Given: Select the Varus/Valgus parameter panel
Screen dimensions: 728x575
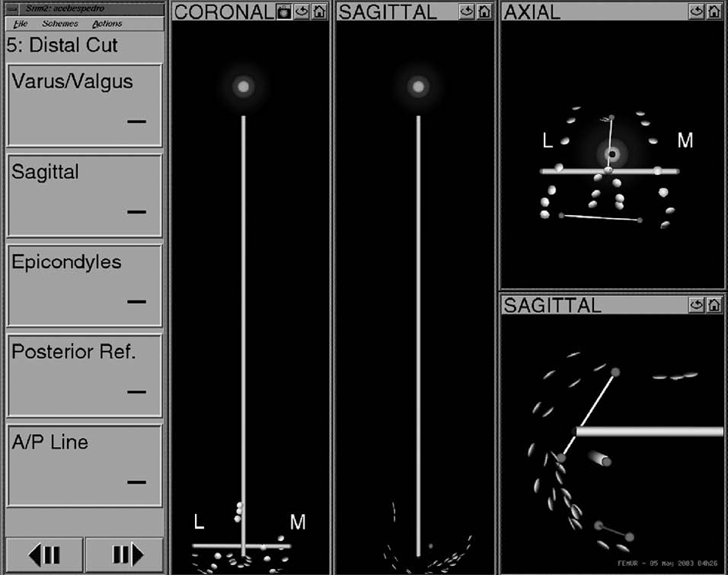Looking at the screenshot, I should 84,106.
